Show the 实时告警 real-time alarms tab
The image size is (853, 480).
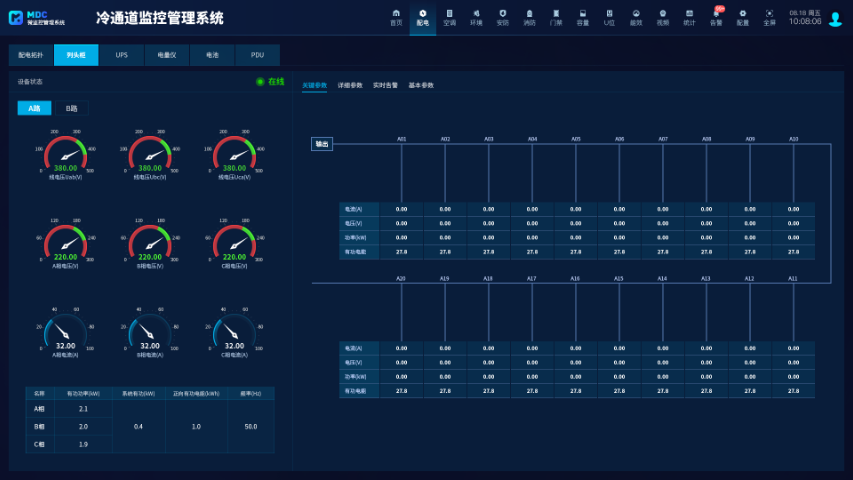[x=385, y=86]
